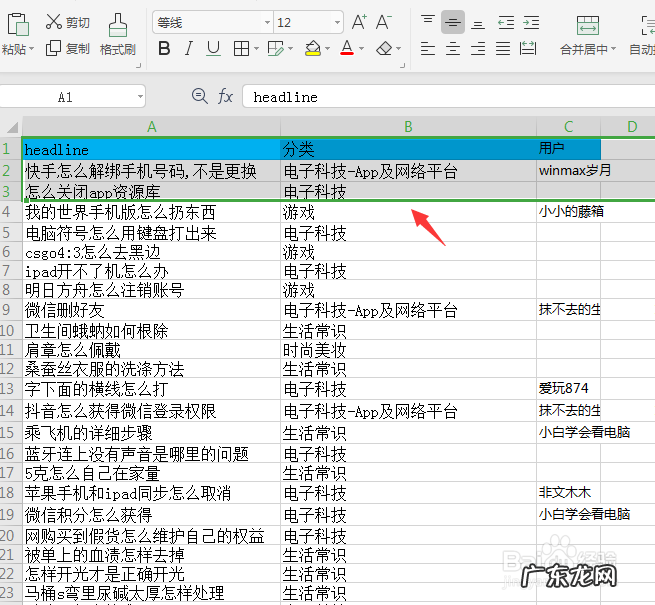Apply the red font color A
The width and height of the screenshot is (655, 605).
coord(347,48)
